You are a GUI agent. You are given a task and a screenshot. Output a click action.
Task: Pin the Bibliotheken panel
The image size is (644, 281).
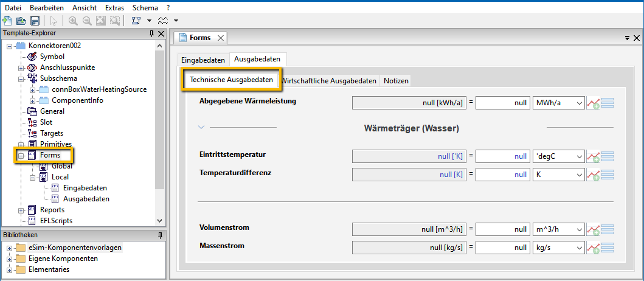coord(160,235)
